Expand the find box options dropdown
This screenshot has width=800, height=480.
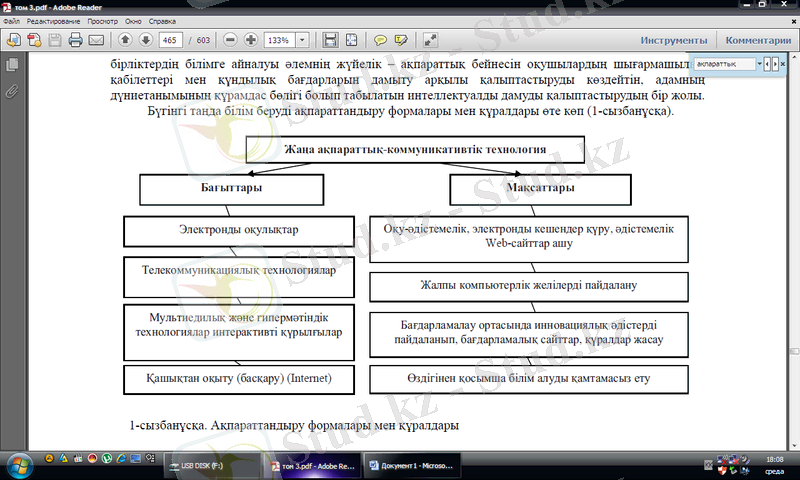[757, 64]
